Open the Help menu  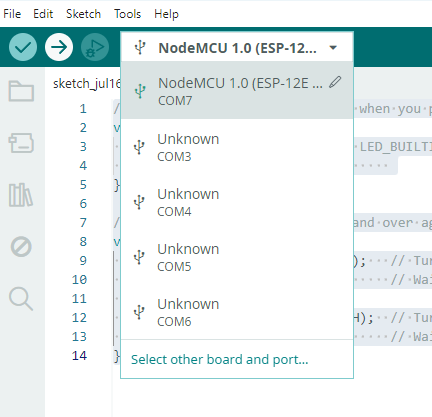[x=166, y=14]
